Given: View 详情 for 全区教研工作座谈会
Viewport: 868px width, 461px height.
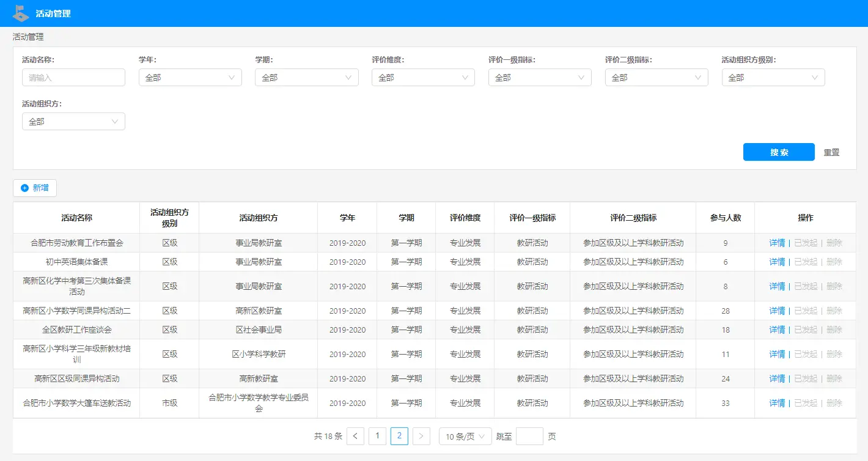Looking at the screenshot, I should point(776,330).
